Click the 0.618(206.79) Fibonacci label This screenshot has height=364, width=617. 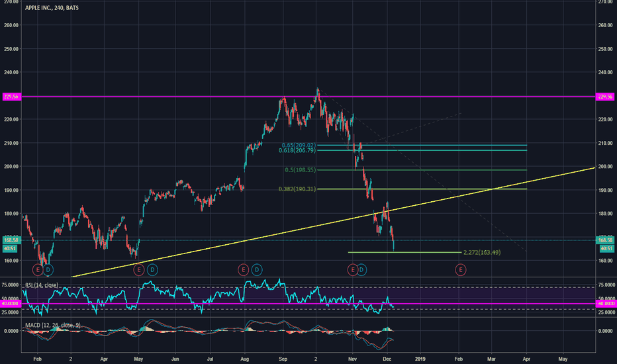[x=297, y=150]
